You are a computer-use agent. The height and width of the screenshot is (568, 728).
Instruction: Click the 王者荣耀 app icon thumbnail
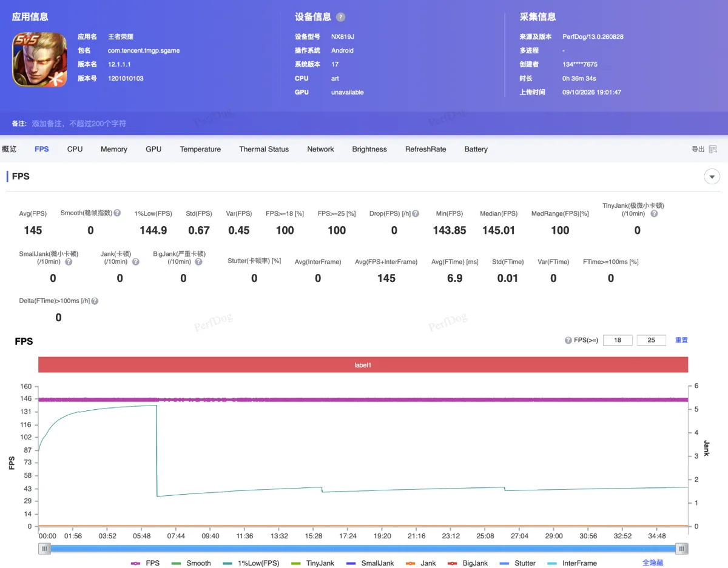point(40,59)
